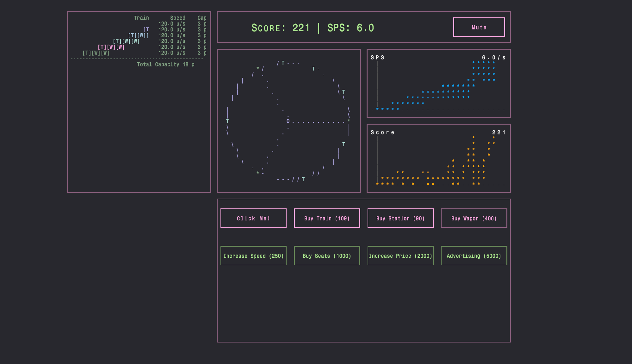Buy a wagon for 400
The image size is (632, 364).
tap(474, 218)
